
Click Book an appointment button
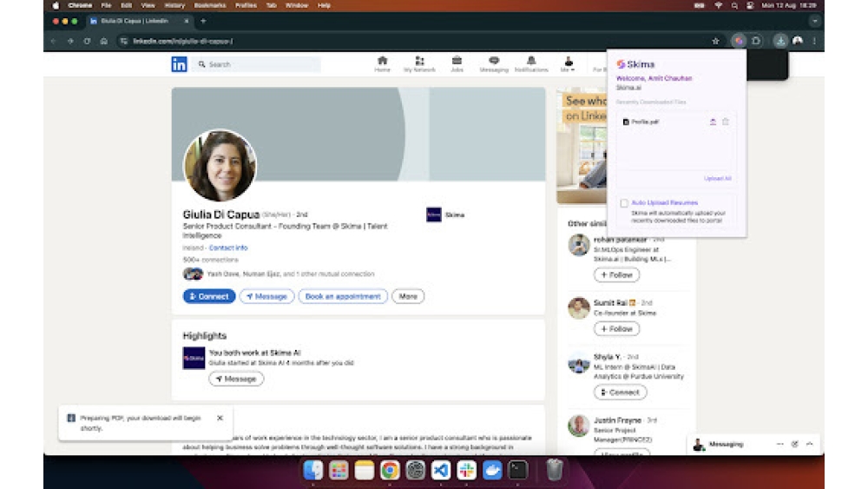[343, 296]
